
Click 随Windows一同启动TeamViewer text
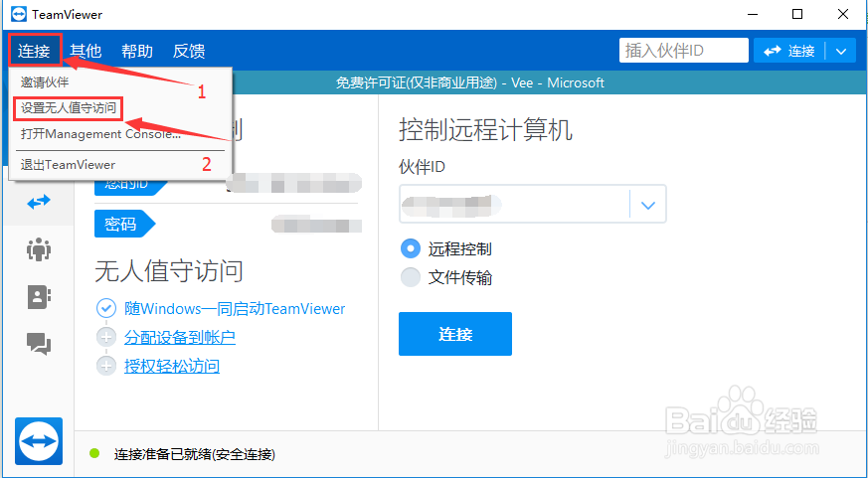pyautogui.click(x=235, y=308)
